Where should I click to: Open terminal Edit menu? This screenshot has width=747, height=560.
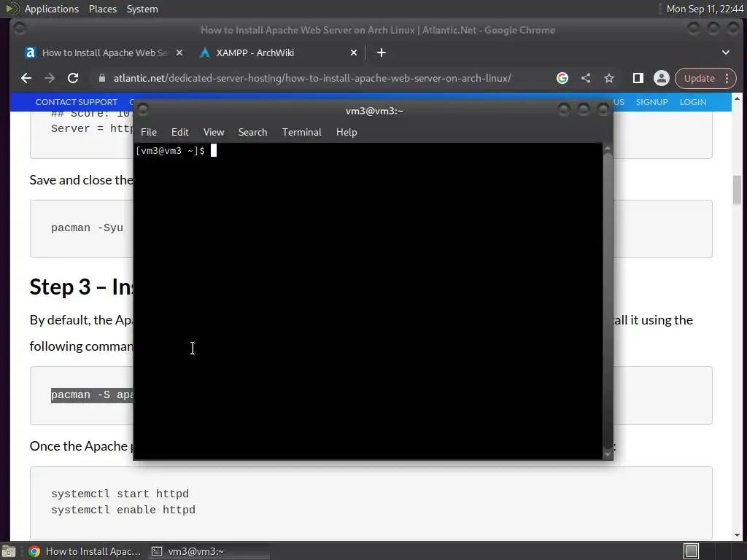(179, 132)
